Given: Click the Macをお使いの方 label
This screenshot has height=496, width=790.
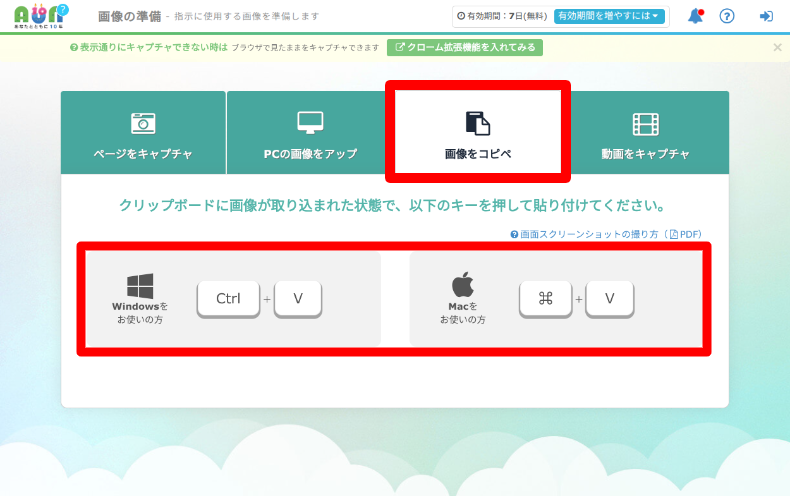Looking at the screenshot, I should (x=463, y=313).
